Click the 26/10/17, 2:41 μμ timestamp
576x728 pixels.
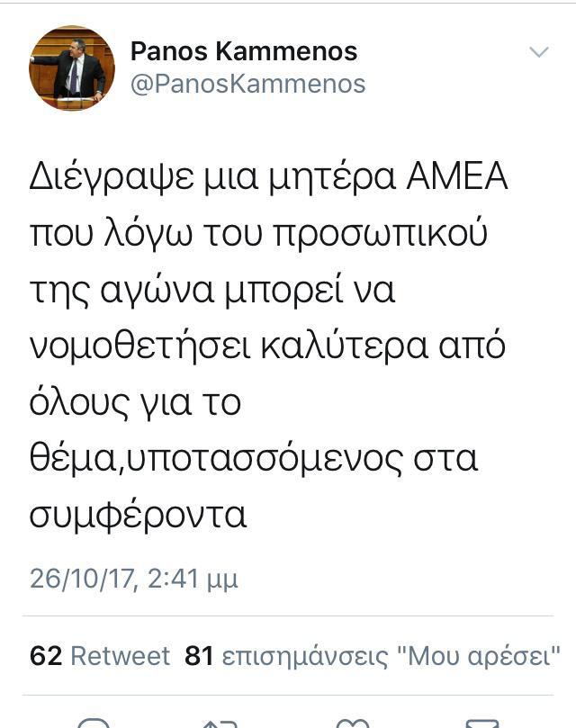(134, 579)
